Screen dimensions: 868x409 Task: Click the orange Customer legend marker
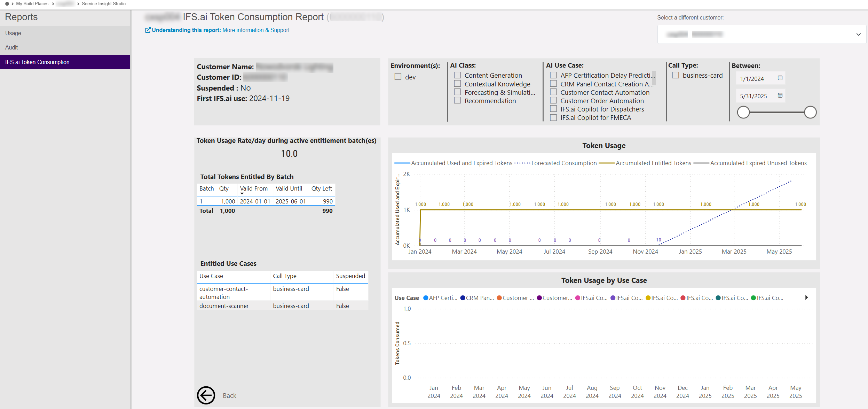click(499, 298)
